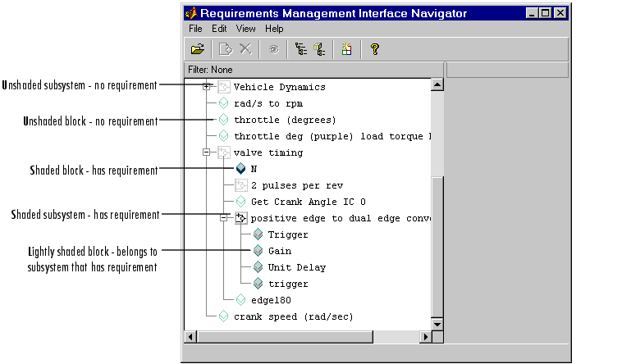
Task: Close the Requirements Management Interface Navigator window
Action: pyautogui.click(x=560, y=13)
